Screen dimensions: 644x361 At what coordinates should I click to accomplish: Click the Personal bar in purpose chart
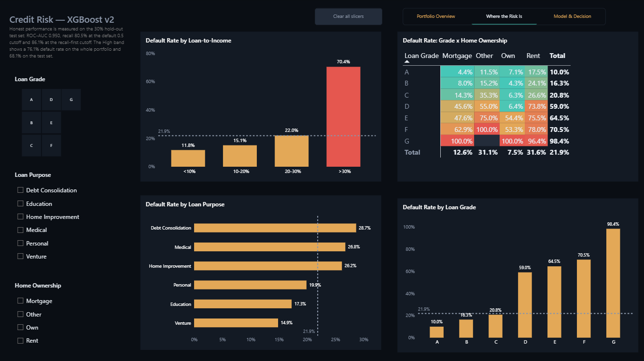[x=250, y=285]
